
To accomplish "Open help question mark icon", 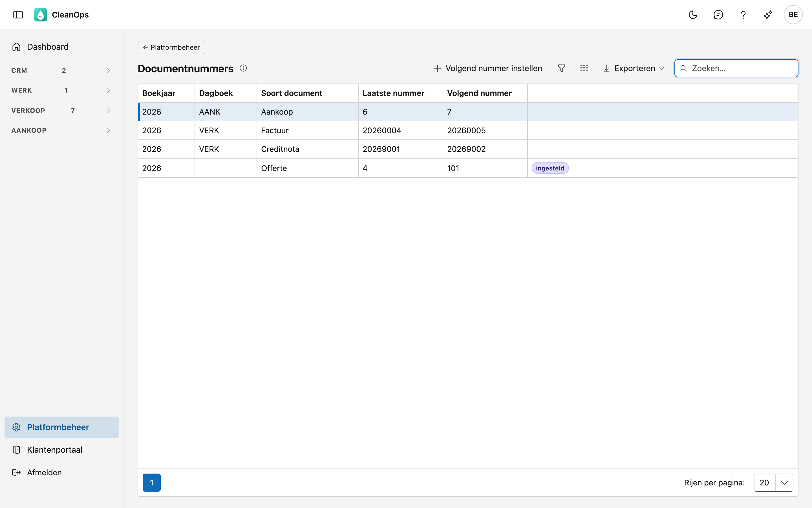I will 743,14.
